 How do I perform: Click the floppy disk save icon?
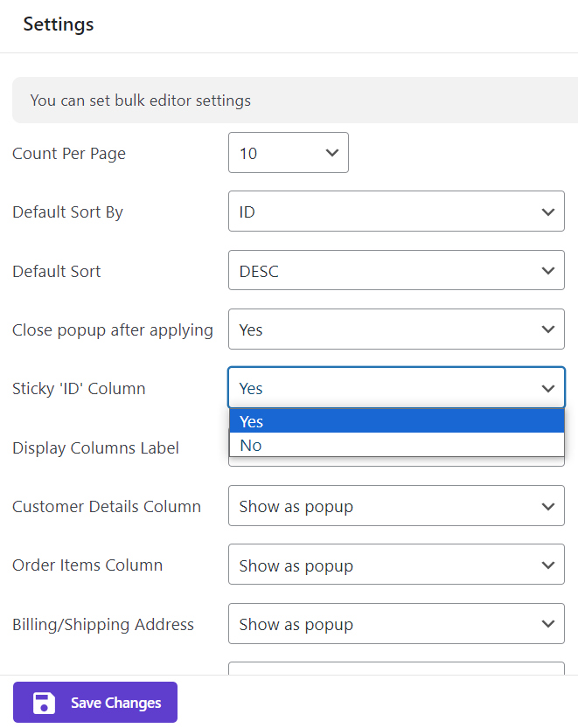pyautogui.click(x=44, y=703)
